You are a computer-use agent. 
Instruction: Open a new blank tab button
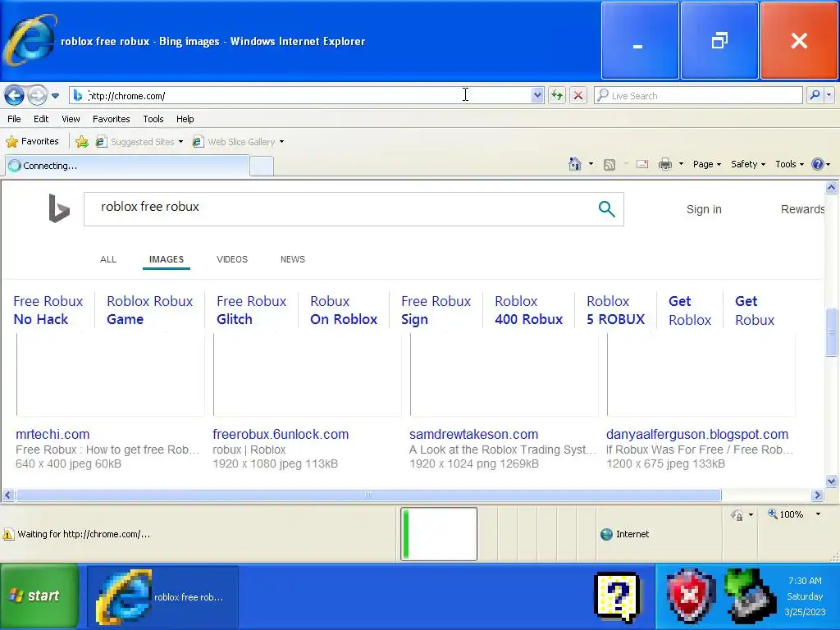pos(262,167)
